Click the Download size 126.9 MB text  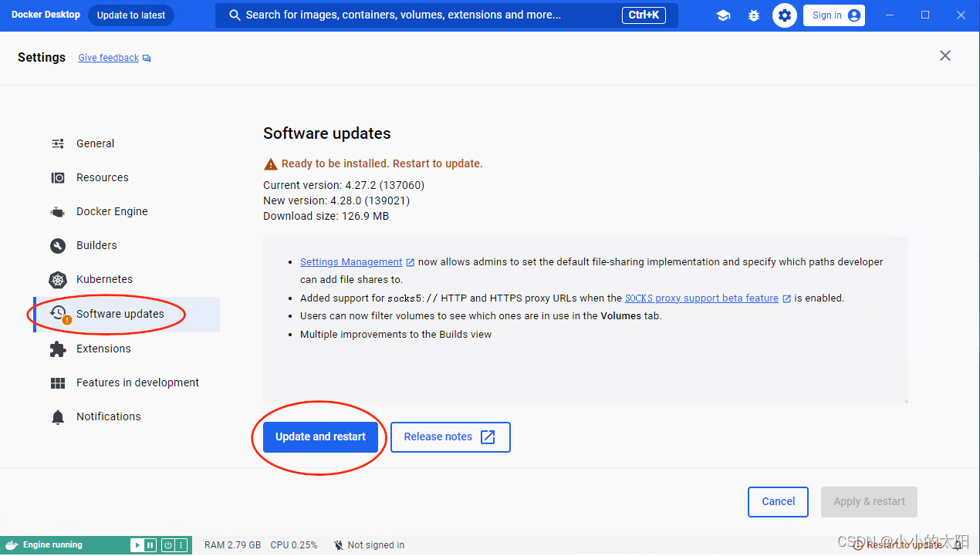[x=326, y=216]
